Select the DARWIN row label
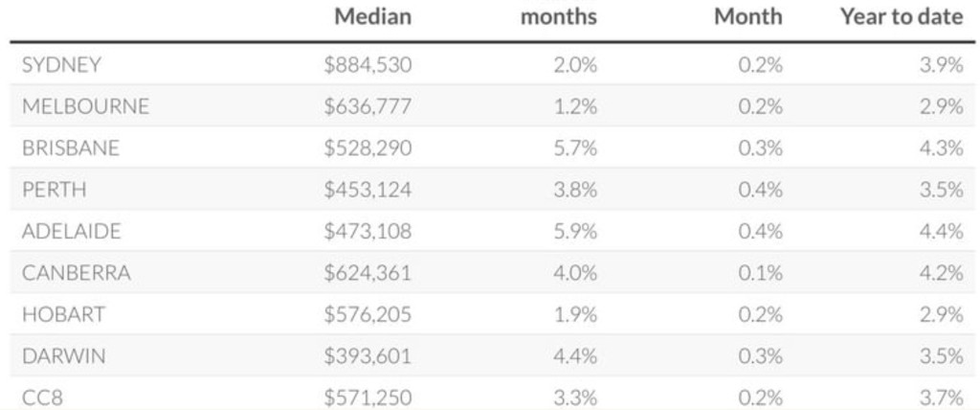This screenshot has height=410, width=980. (63, 355)
